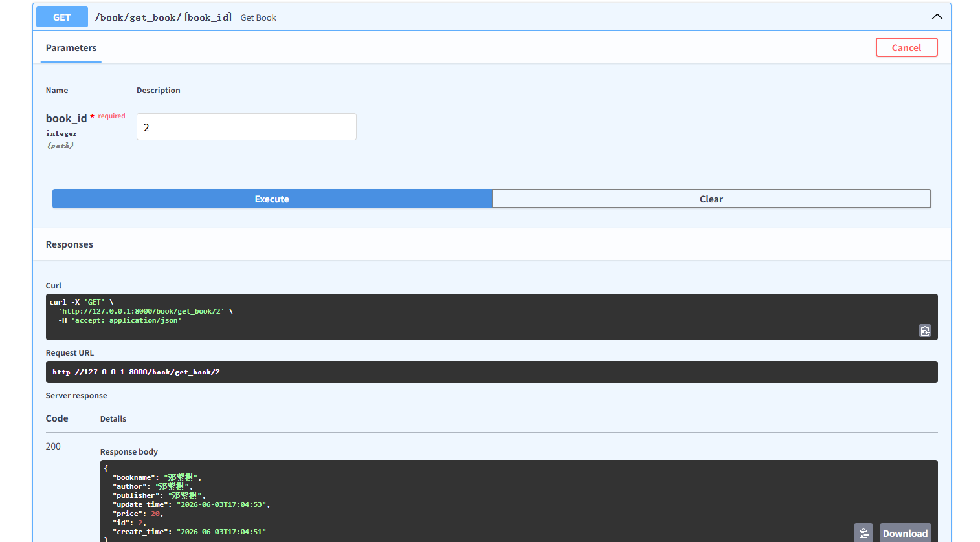Click the Responses section header
This screenshot has width=980, height=542.
[x=69, y=244]
